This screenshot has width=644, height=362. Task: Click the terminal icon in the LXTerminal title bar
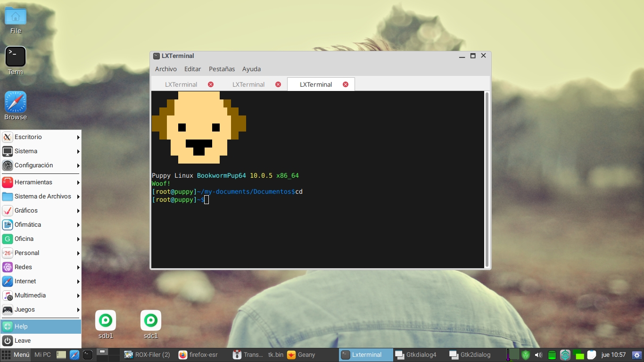[157, 56]
